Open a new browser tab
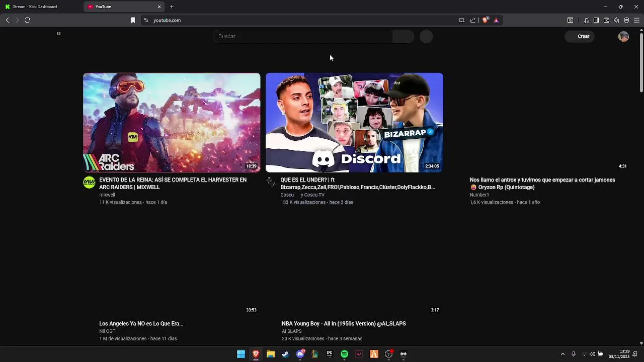Viewport: 644px width, 362px height. [172, 7]
